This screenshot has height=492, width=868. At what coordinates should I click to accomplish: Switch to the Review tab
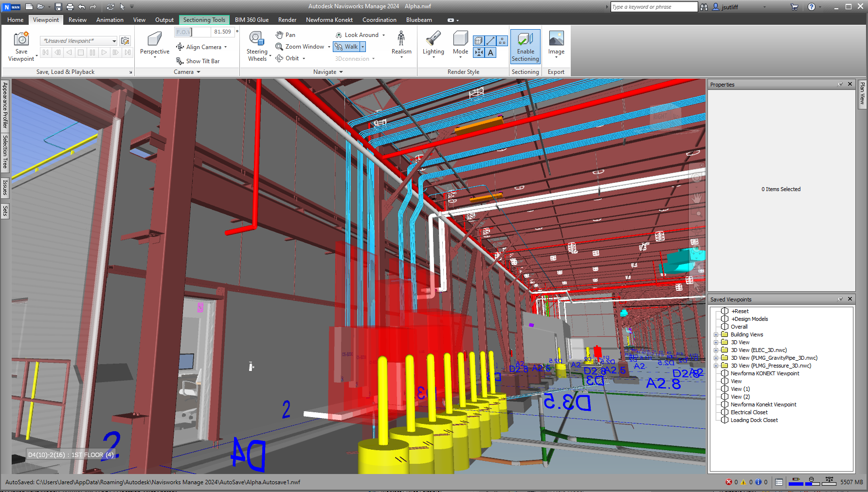tap(77, 20)
